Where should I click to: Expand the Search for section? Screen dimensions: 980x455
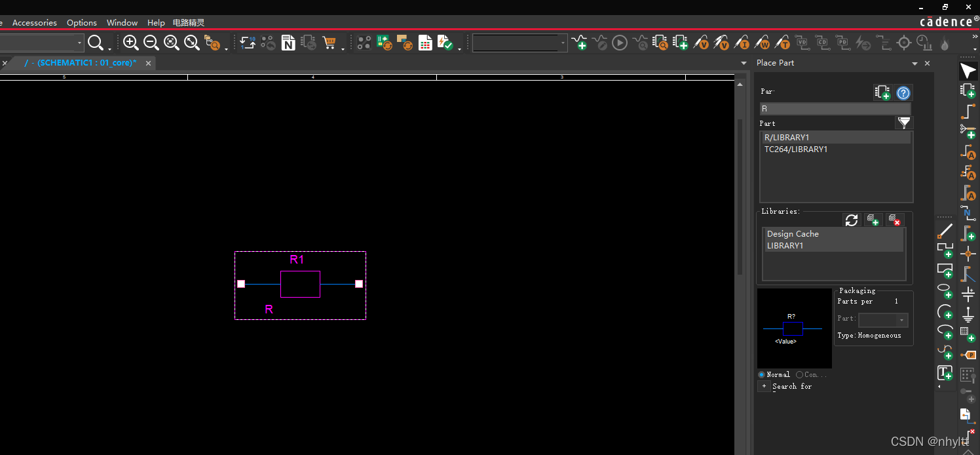(764, 386)
